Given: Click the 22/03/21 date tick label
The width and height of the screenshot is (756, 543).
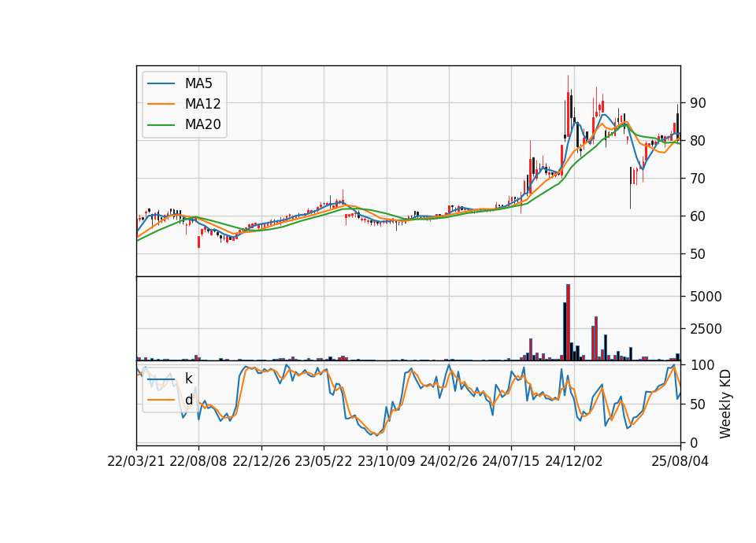Looking at the screenshot, I should [136, 461].
